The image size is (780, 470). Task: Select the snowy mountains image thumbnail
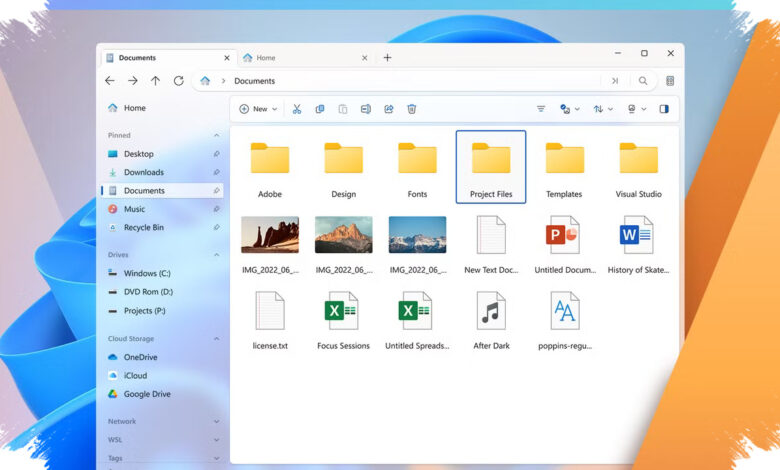point(417,235)
